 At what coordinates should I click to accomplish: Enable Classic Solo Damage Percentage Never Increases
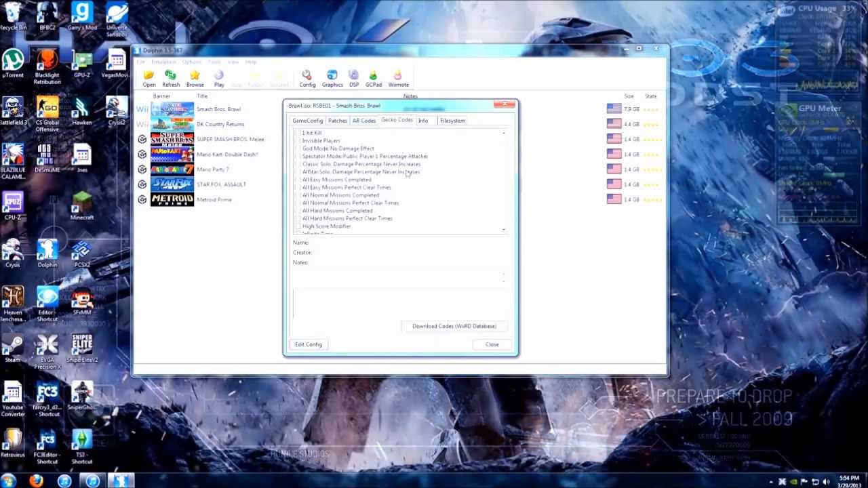point(297,164)
